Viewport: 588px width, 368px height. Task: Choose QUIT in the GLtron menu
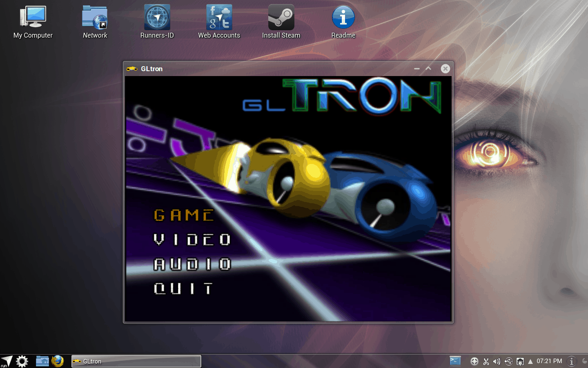tap(183, 289)
